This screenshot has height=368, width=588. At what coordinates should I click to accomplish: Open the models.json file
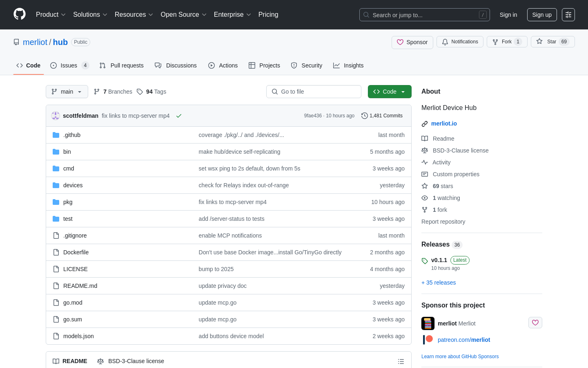coord(78,336)
